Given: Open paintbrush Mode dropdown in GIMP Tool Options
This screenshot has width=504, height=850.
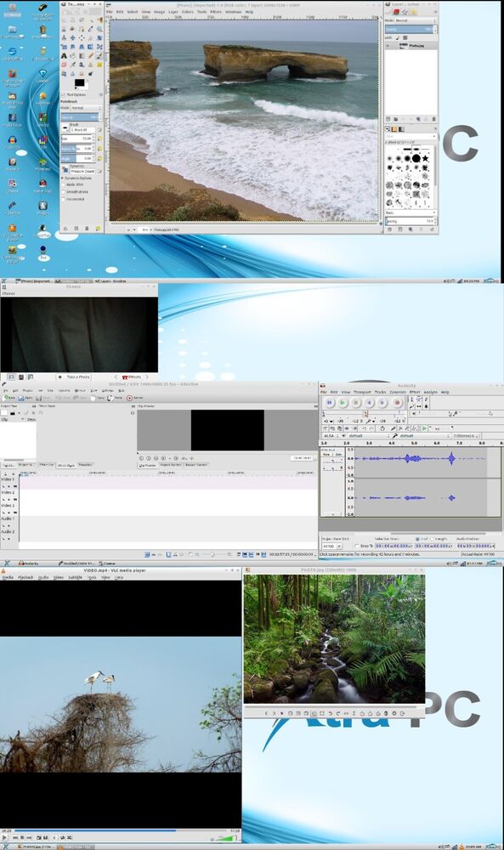Looking at the screenshot, I should (86, 108).
